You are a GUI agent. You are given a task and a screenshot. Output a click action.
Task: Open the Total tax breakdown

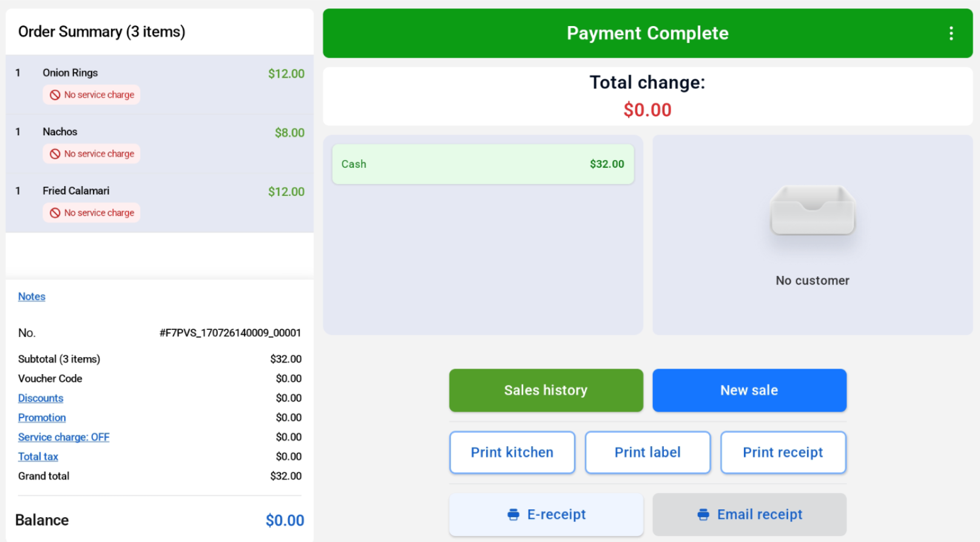[38, 457]
